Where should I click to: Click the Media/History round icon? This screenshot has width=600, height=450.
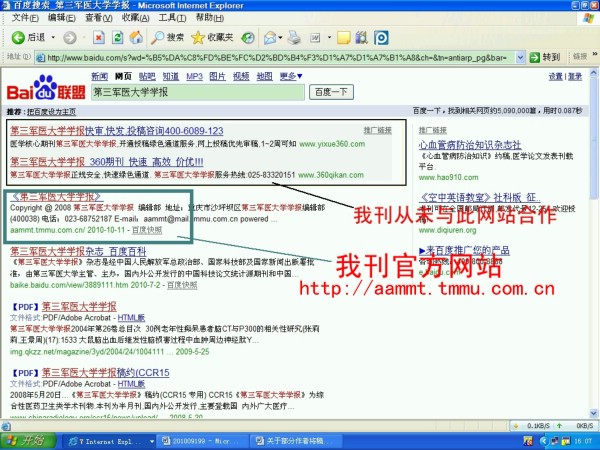[x=248, y=38]
